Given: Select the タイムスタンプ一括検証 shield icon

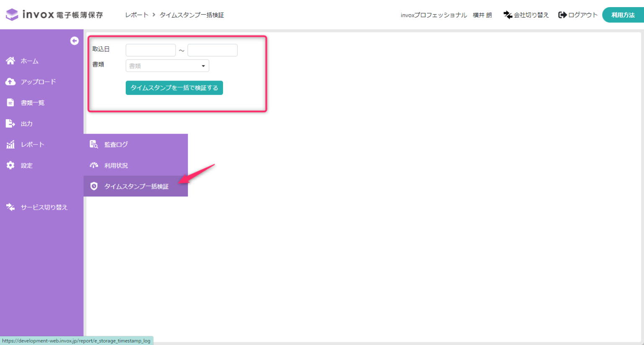Looking at the screenshot, I should [x=93, y=186].
